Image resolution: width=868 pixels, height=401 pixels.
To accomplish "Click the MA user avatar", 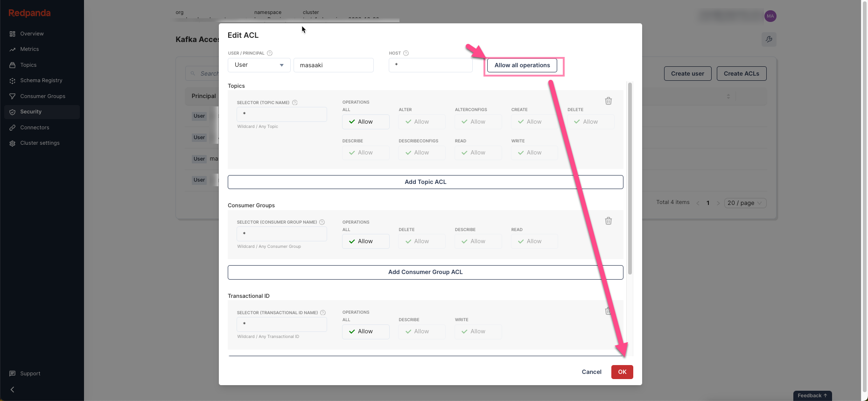I will coord(770,16).
